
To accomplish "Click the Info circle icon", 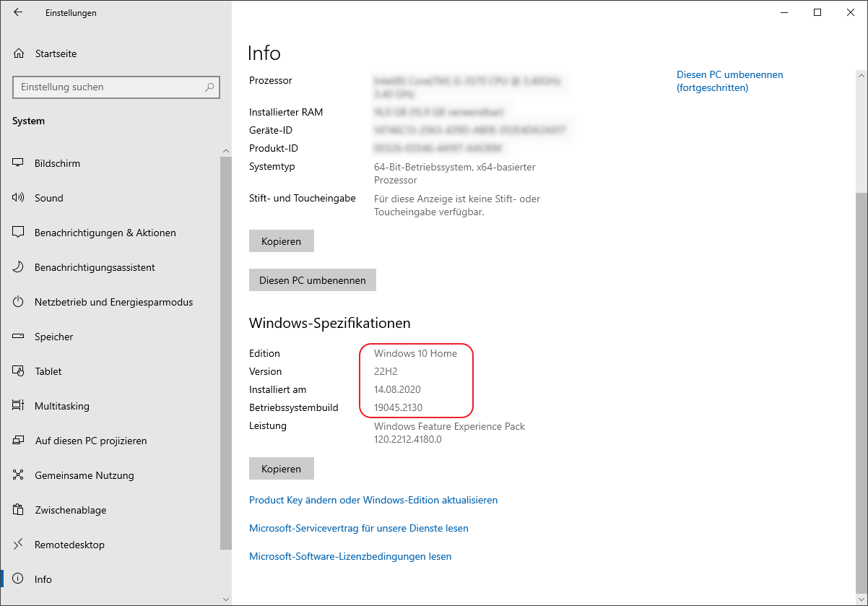I will point(19,579).
